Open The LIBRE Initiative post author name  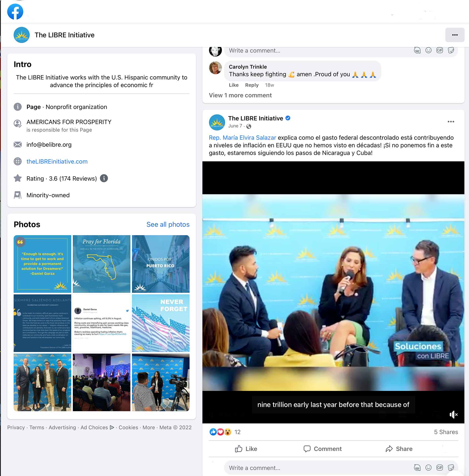[256, 118]
